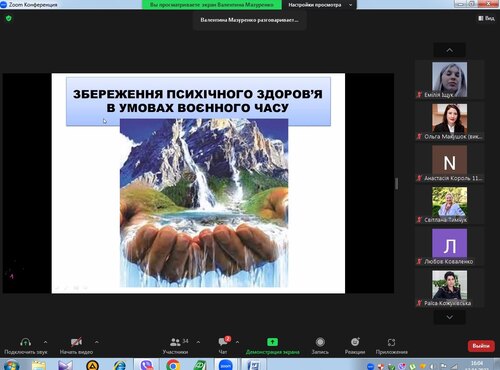Open Reactions smiley icon
This screenshot has height=370, width=500.
click(x=355, y=342)
